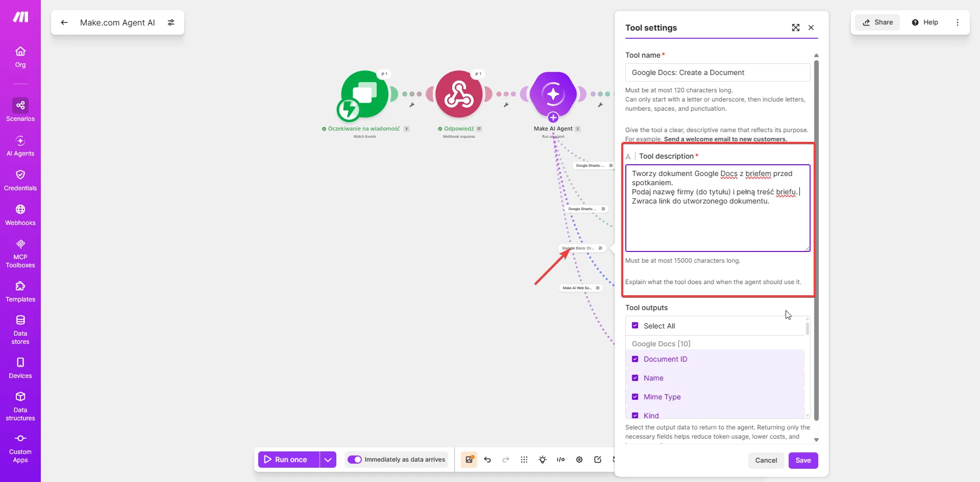Uncheck the Document ID output

coord(635,359)
